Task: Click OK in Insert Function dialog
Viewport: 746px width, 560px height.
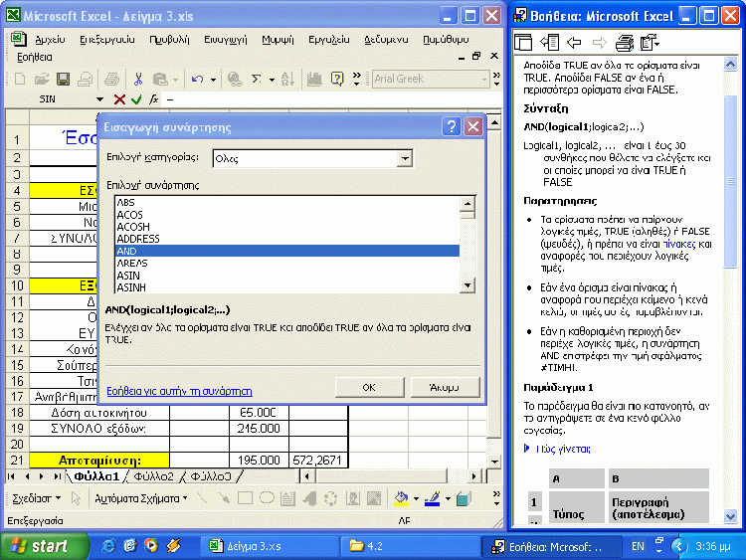Action: click(x=369, y=387)
